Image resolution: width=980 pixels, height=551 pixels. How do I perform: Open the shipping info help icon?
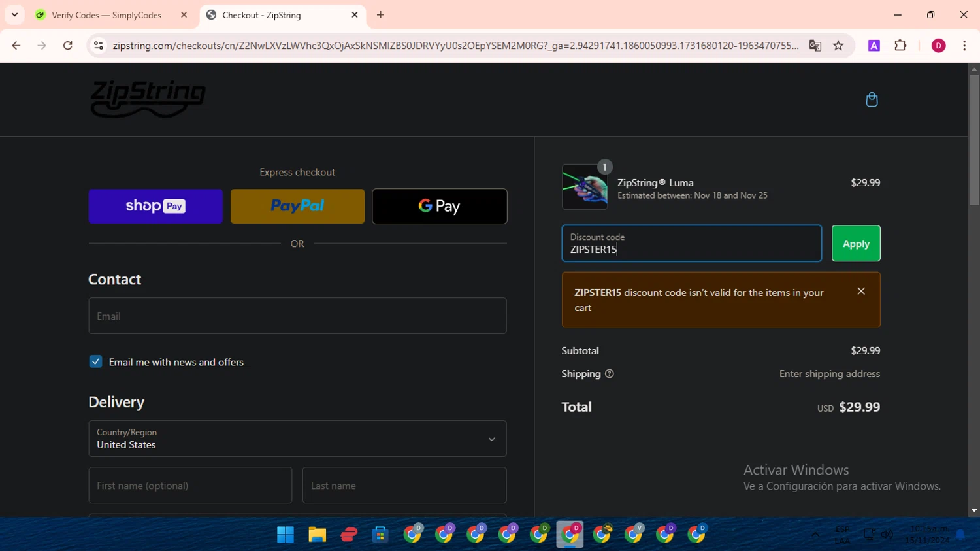point(610,374)
